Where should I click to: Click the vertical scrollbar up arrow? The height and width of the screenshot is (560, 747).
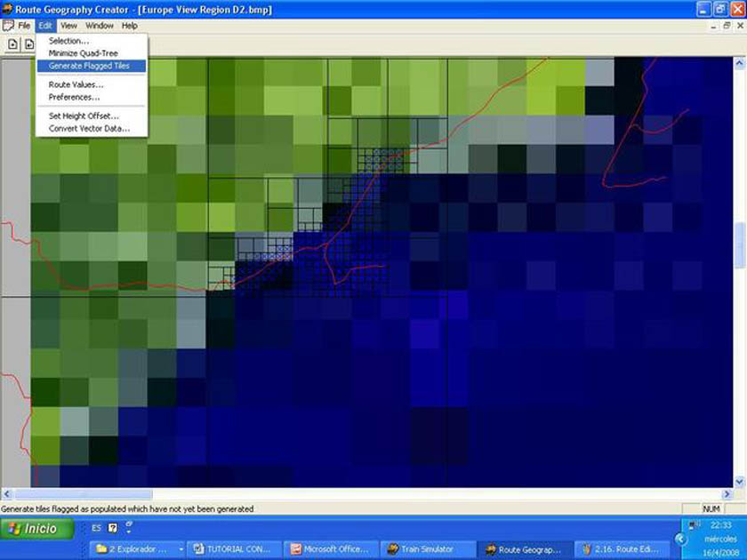coord(739,63)
